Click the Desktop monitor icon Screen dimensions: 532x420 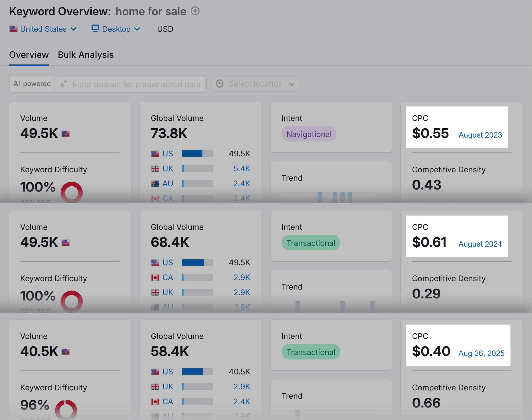[x=95, y=28]
